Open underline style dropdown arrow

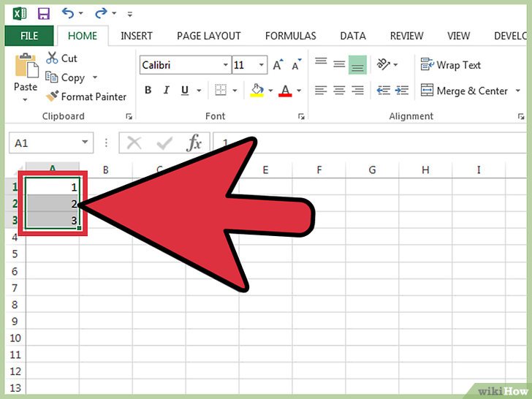tap(199, 91)
